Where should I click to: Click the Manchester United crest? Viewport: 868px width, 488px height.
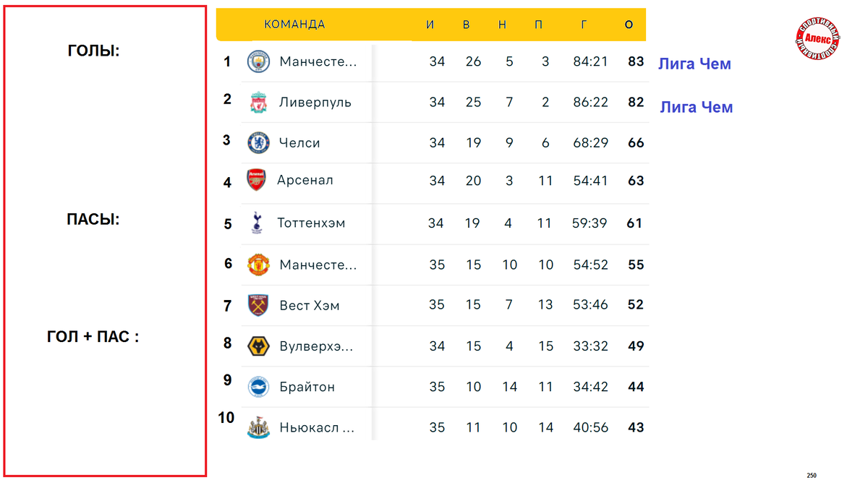[258, 265]
